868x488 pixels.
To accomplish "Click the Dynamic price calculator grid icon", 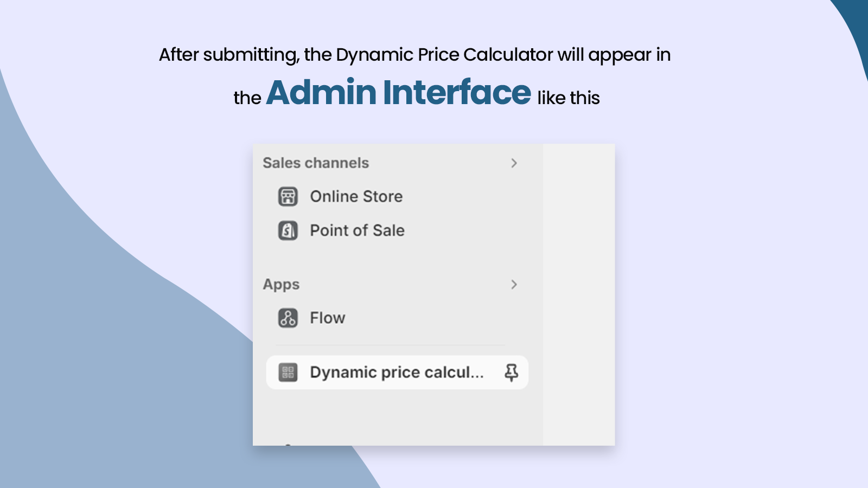I will [288, 373].
